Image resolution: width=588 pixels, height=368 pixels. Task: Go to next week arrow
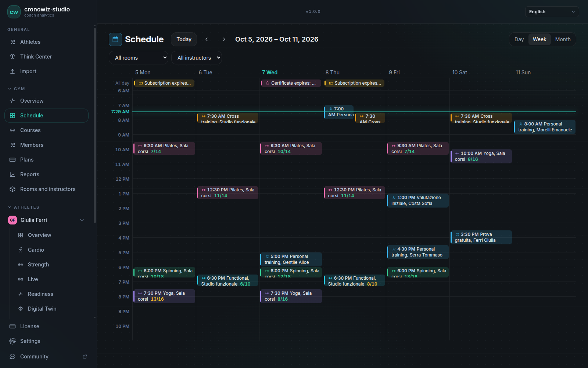[224, 39]
